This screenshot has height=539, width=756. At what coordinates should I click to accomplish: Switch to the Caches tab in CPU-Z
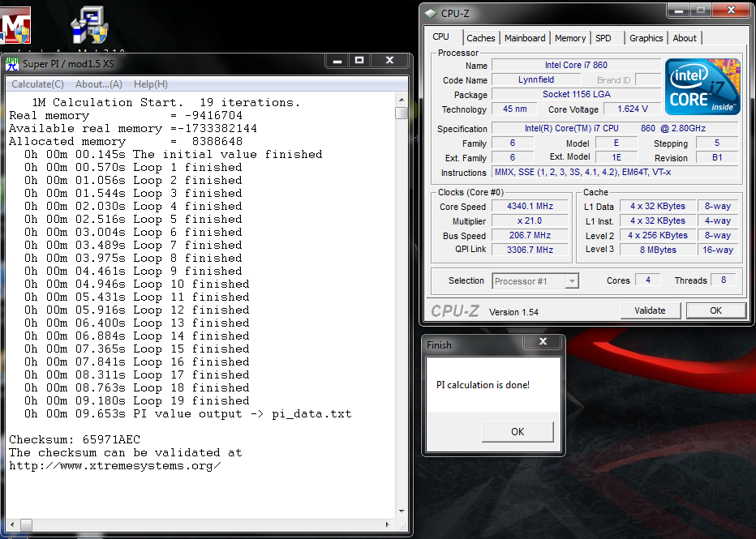481,38
